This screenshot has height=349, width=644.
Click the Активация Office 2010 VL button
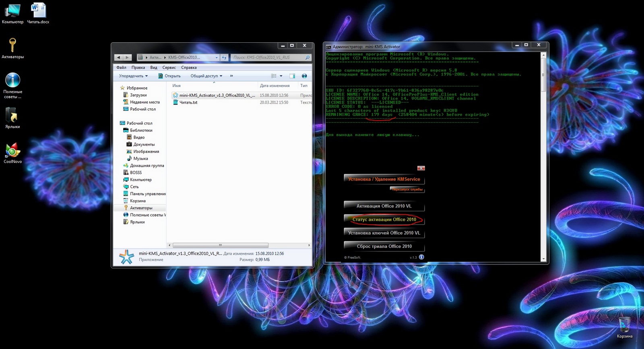(x=384, y=206)
